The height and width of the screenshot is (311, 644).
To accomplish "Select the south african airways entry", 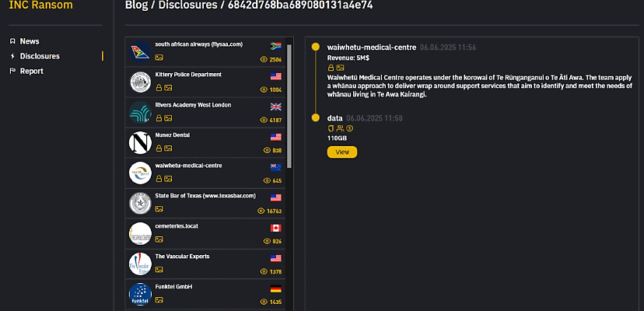I will pos(205,52).
